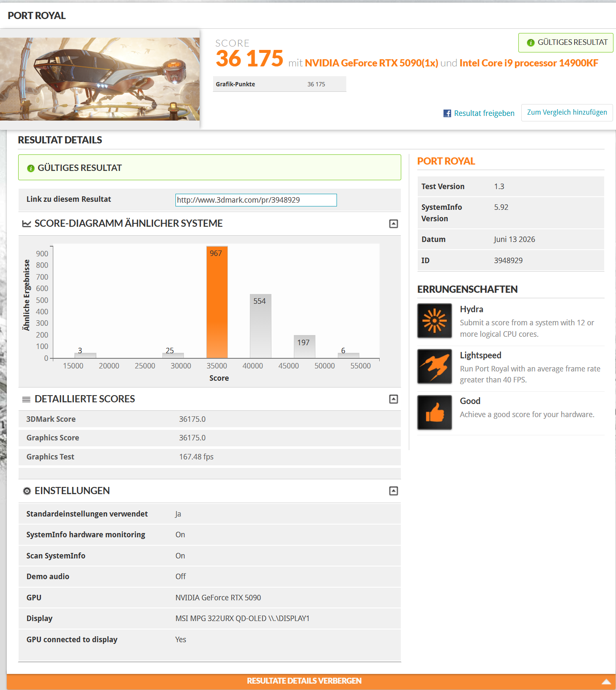Collapse the SCORE-DIAGRAMM ÄHNLICHER SYSTEME section
The image size is (616, 690).
394,224
